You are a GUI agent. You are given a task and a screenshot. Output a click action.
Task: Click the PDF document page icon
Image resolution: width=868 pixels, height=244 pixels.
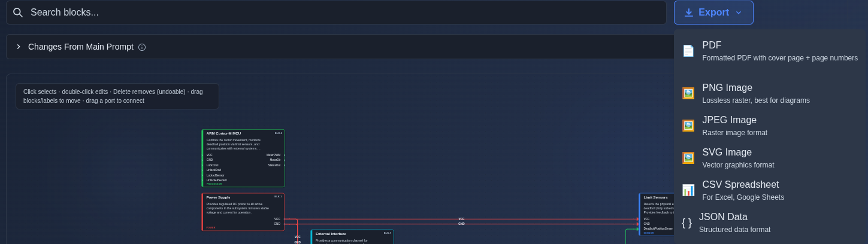(688, 51)
